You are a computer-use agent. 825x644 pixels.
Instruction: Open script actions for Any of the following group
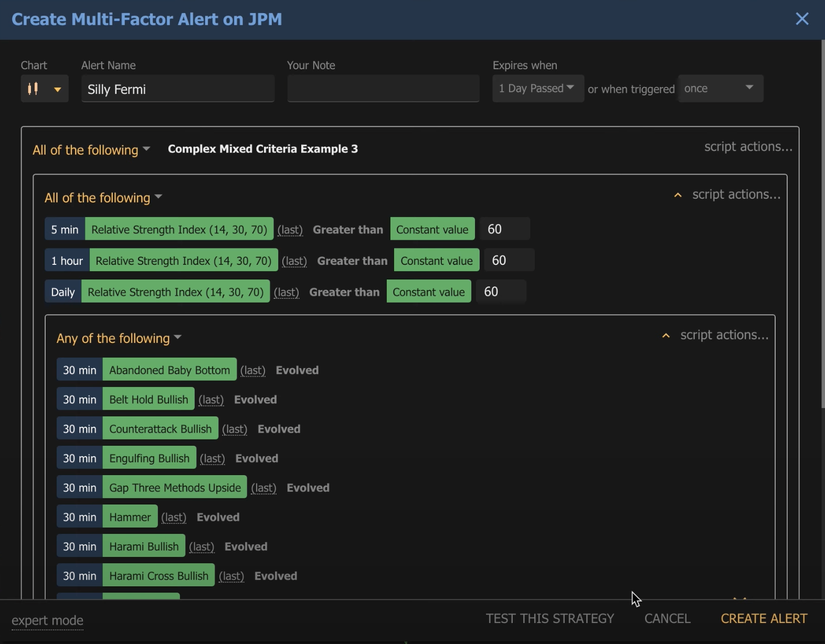[x=724, y=335]
